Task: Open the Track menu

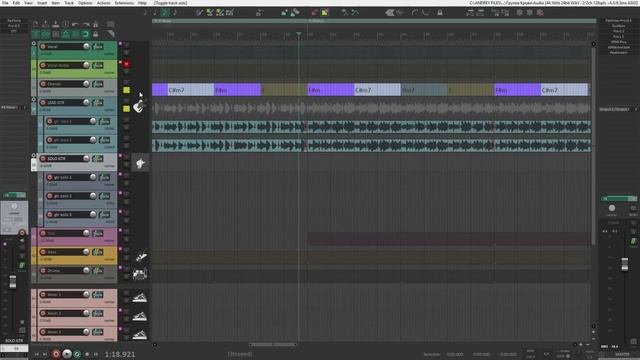Action: tap(69, 3)
